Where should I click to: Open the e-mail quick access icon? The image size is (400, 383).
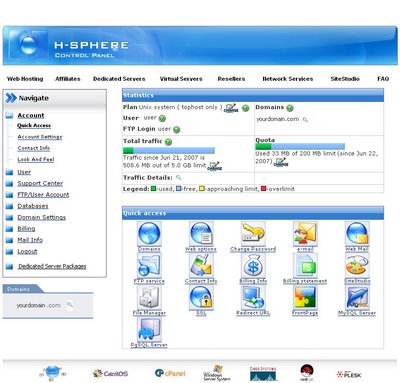(305, 234)
